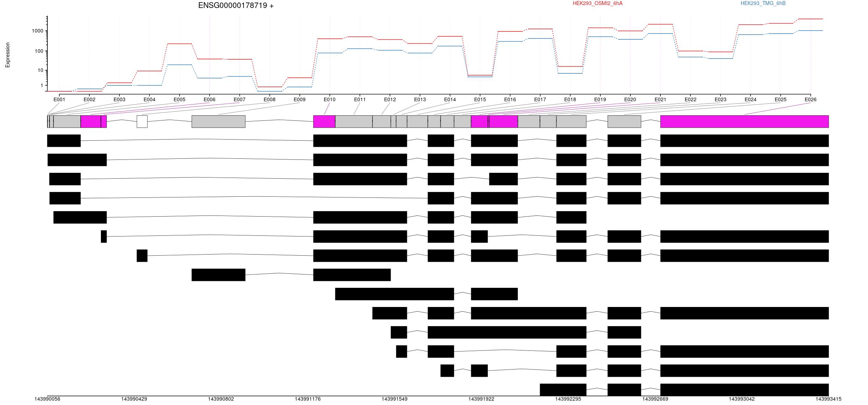Click blue expression line segment above E005
The height and width of the screenshot is (405, 868).
click(x=179, y=65)
